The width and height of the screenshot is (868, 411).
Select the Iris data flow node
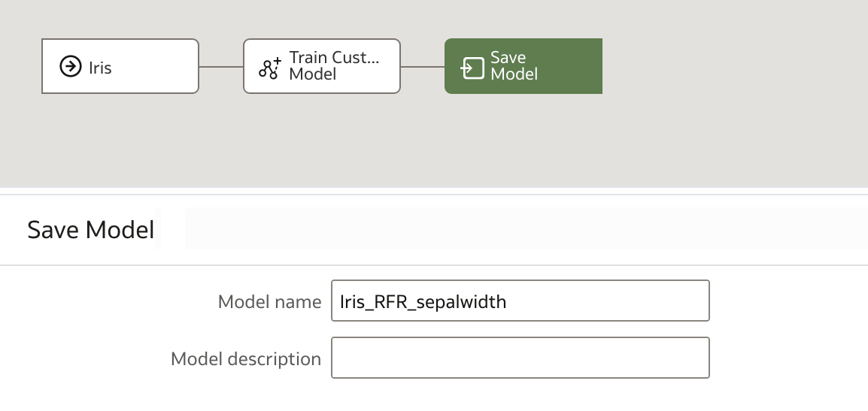[x=120, y=66]
